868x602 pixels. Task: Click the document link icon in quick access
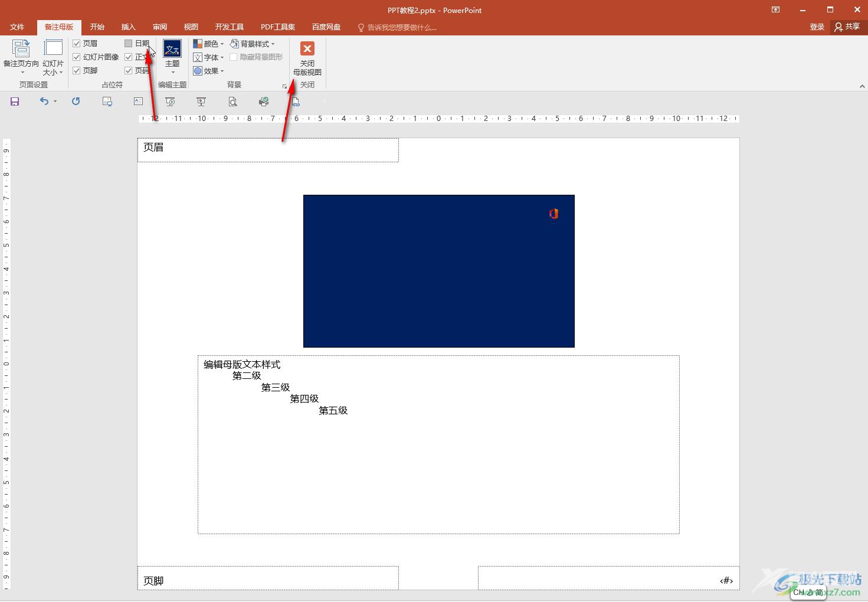(296, 102)
